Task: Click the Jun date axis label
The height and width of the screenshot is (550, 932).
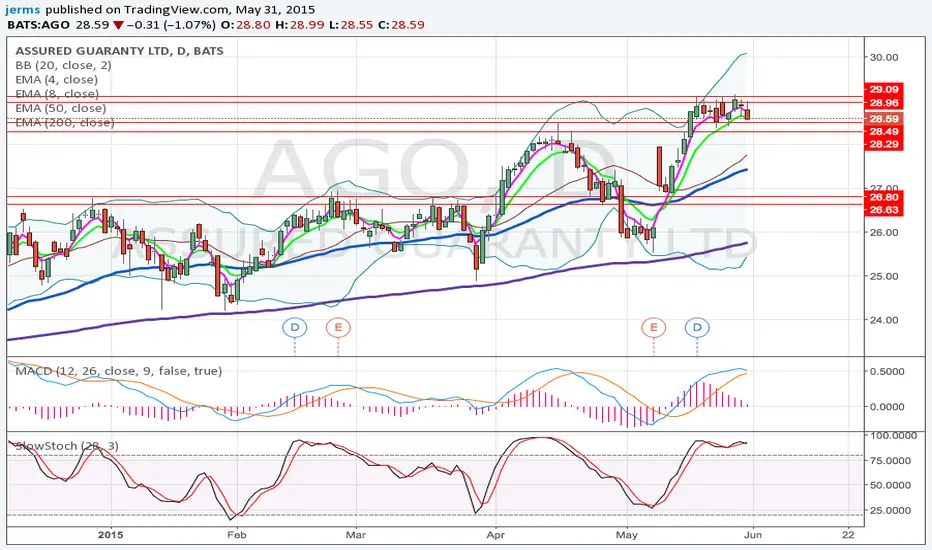Action: click(753, 535)
